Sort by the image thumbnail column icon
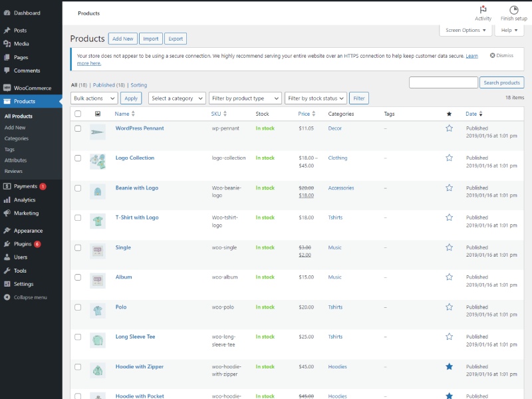 point(98,114)
